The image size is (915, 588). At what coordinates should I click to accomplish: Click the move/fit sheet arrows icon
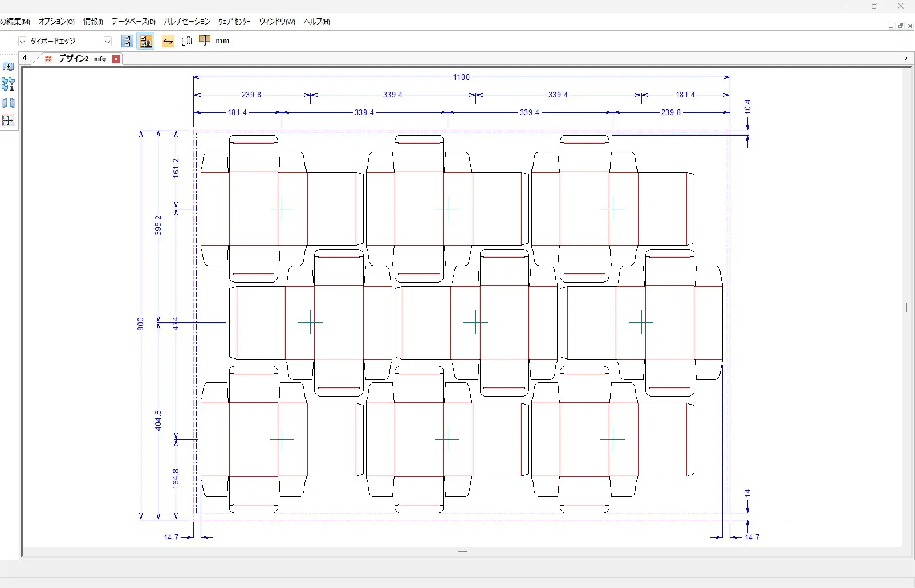click(x=8, y=121)
